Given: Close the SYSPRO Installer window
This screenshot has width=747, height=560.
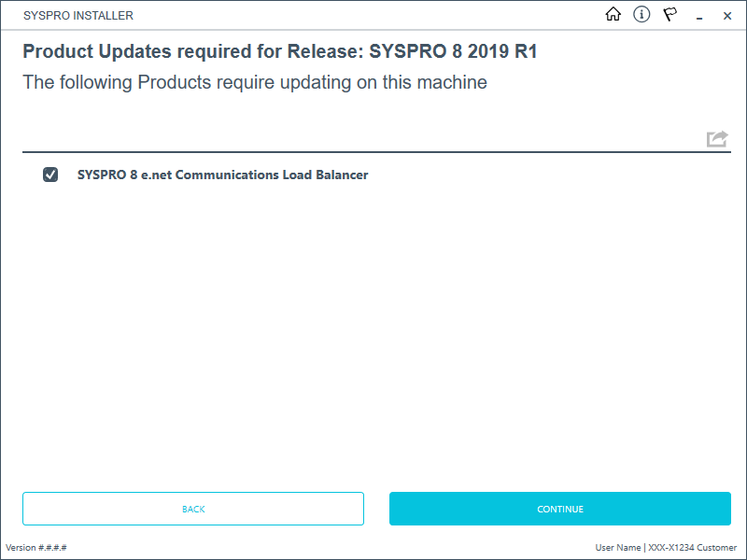Looking at the screenshot, I should click(727, 16).
